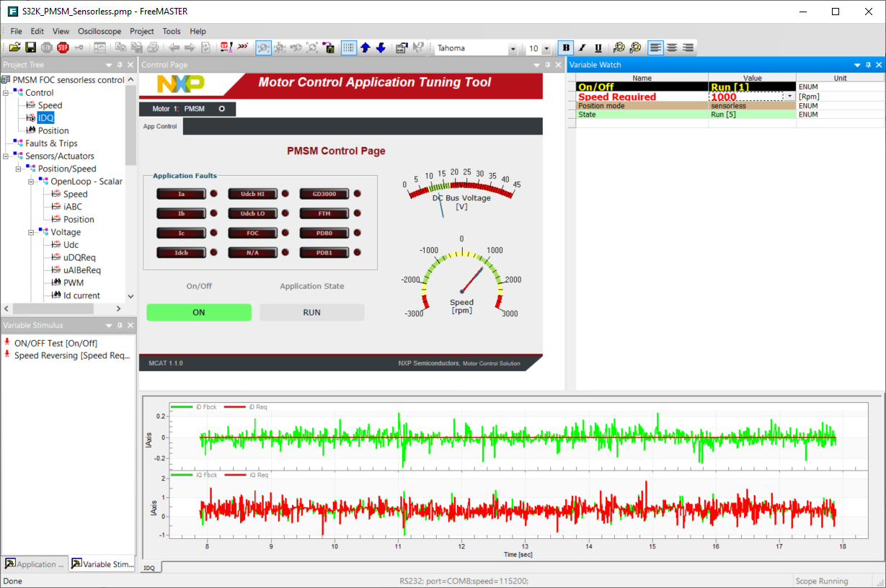
Task: Click the center alignment icon
Action: pyautogui.click(x=673, y=48)
